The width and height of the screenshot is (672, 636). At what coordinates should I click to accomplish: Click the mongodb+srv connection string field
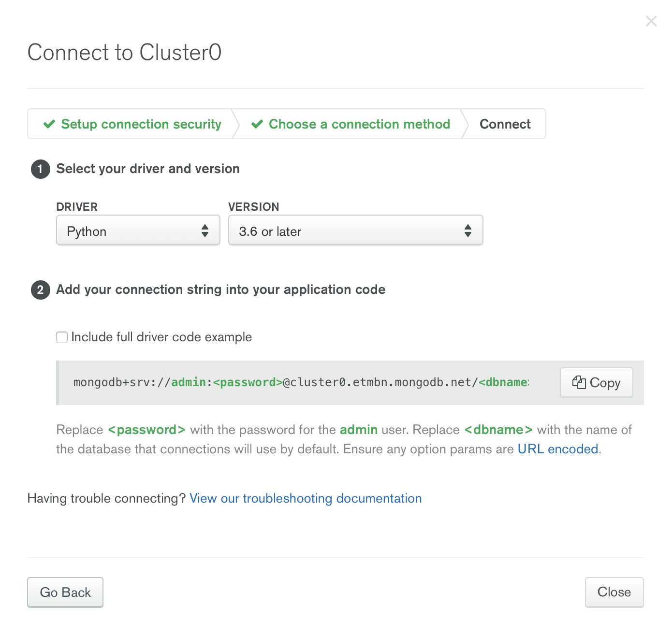pyautogui.click(x=301, y=382)
